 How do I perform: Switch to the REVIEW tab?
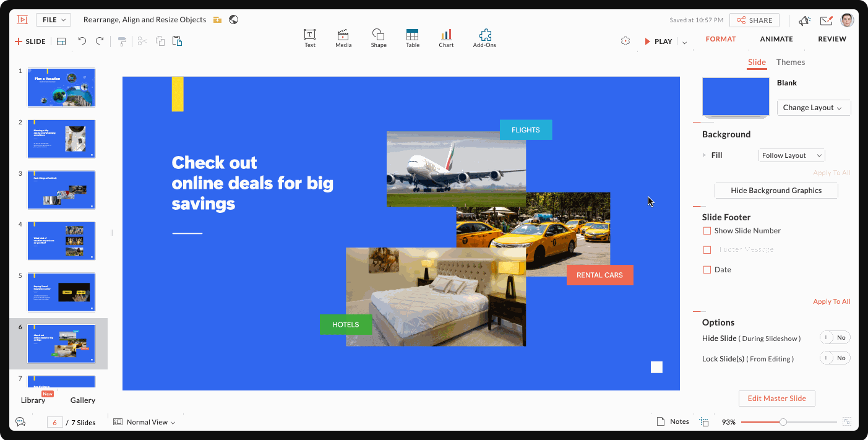click(832, 39)
